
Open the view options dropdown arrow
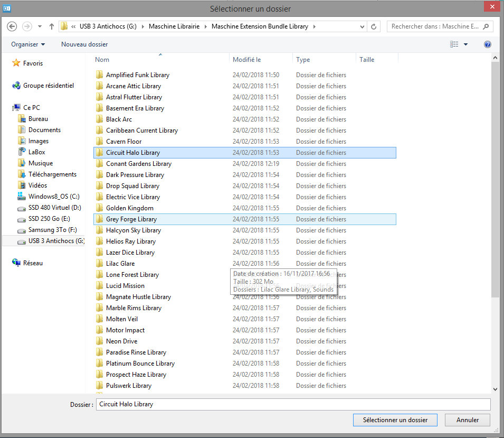click(465, 44)
